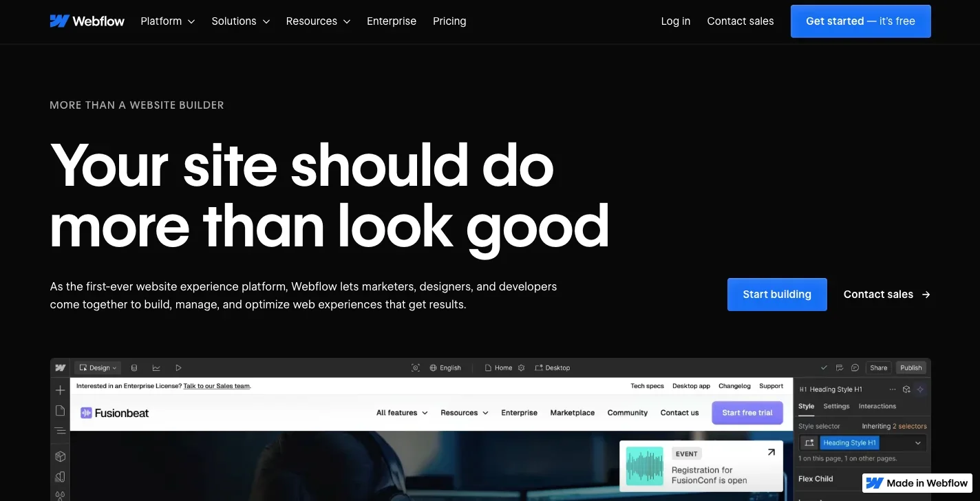Open the Navigator panel icon

click(x=61, y=431)
